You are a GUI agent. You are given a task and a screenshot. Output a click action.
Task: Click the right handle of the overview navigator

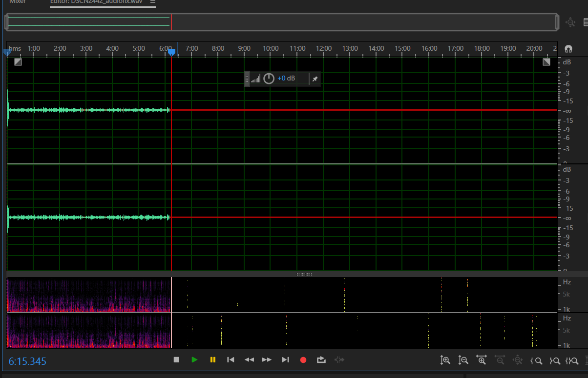tap(557, 22)
